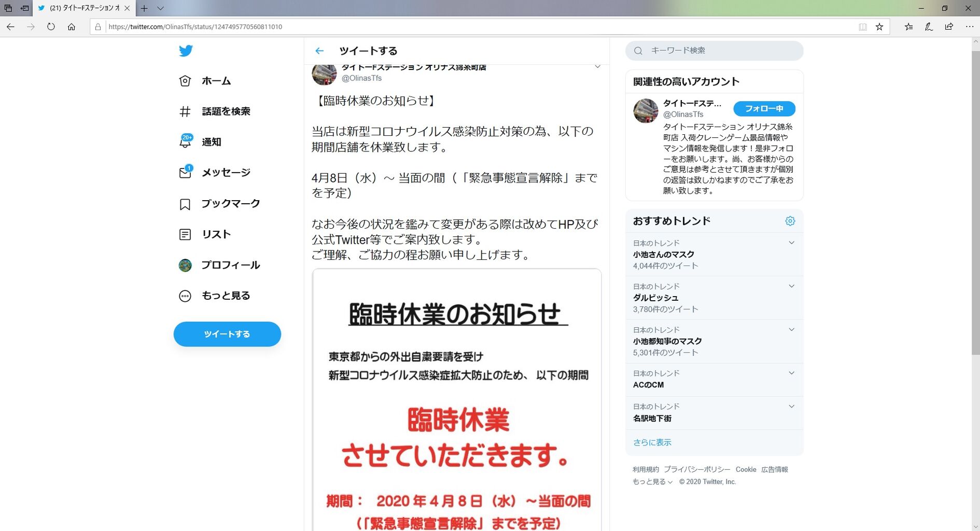Open the favorites hub icon
The height and width of the screenshot is (531, 980).
[908, 27]
